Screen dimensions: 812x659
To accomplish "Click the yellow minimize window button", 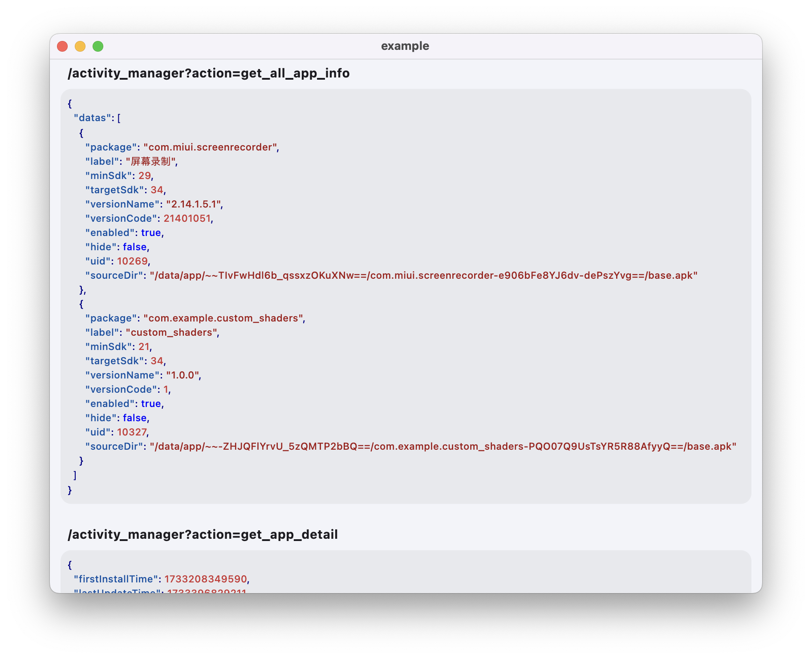I will coord(80,46).
